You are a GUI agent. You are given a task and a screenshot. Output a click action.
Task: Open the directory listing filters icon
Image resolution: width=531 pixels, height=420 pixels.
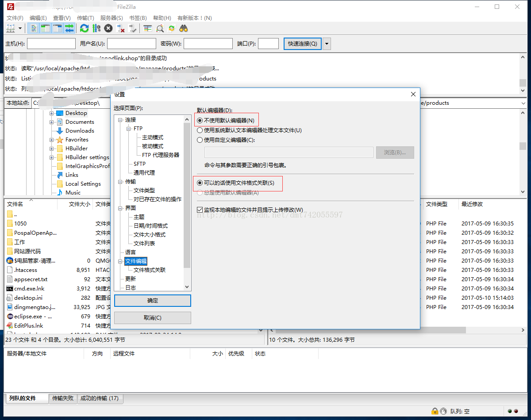point(148,28)
